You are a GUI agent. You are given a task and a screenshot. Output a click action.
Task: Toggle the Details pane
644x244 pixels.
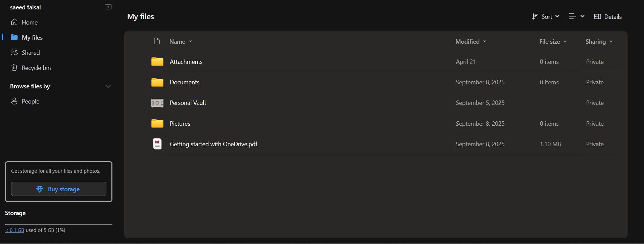(x=608, y=16)
